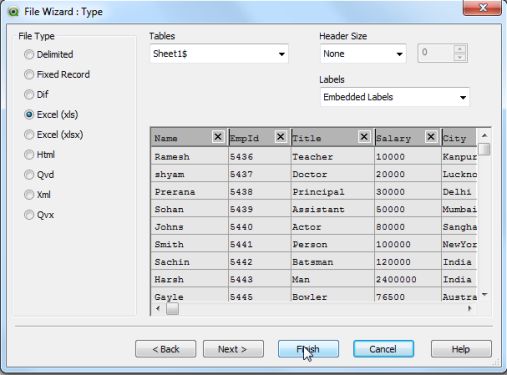Click the Salary cell 10000
The image size is (507, 375).
(408, 156)
